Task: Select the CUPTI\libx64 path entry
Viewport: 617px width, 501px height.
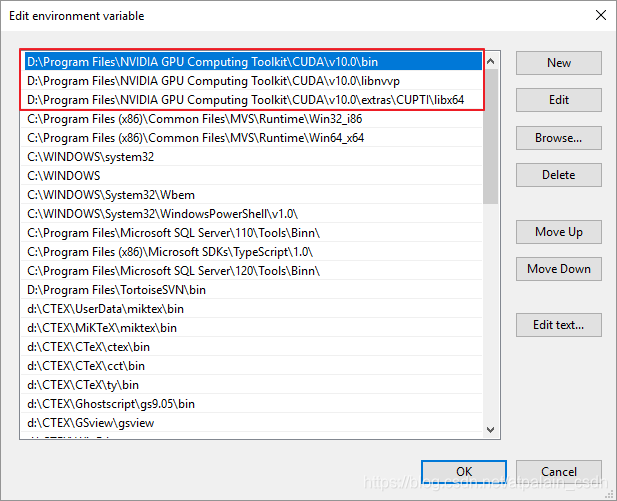Action: tap(253, 100)
